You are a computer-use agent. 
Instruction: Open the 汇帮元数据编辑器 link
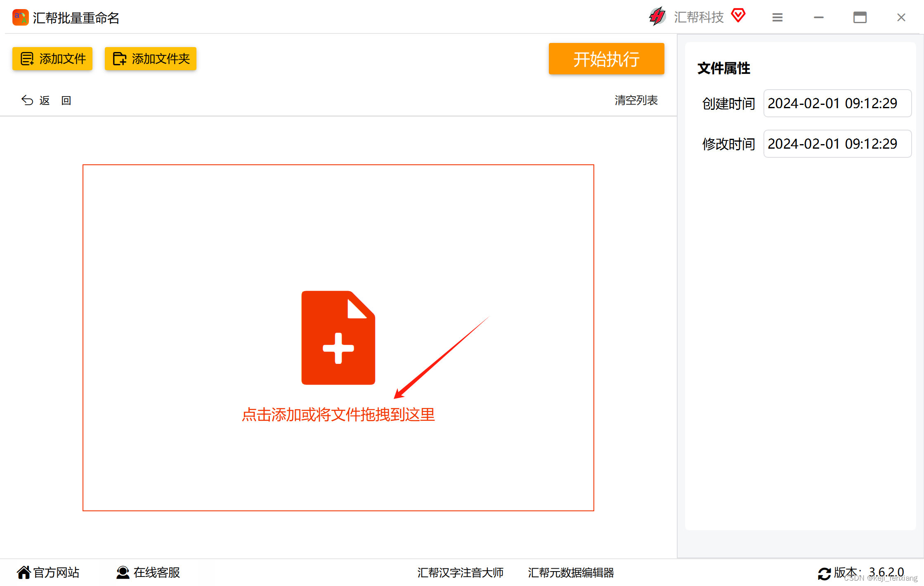tap(571, 573)
